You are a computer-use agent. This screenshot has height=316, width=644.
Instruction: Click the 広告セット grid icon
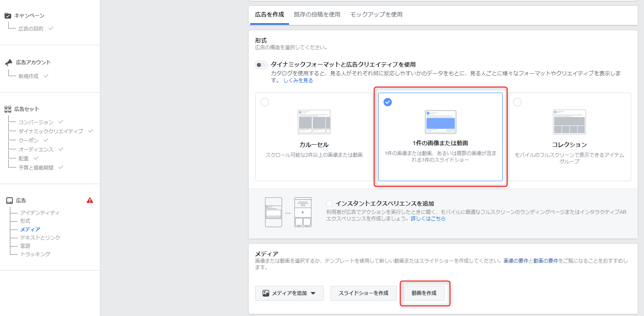click(x=8, y=109)
